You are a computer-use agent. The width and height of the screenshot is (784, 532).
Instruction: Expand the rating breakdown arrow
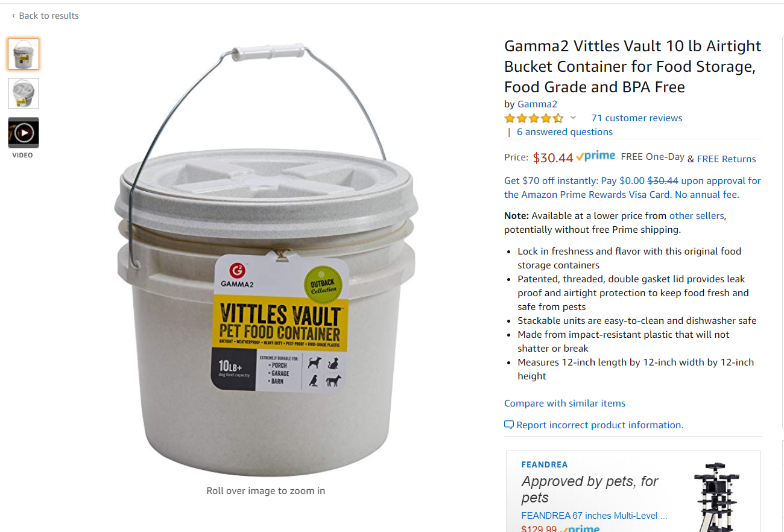(x=573, y=118)
